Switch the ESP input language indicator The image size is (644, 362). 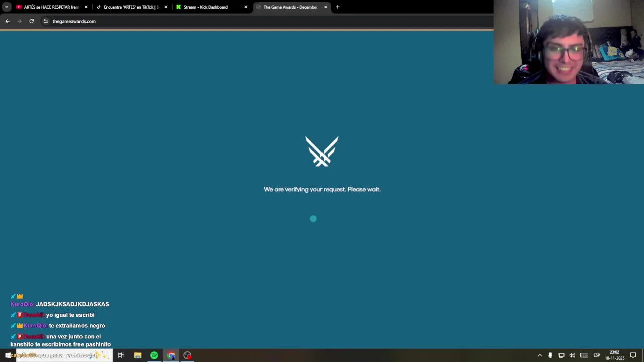597,355
